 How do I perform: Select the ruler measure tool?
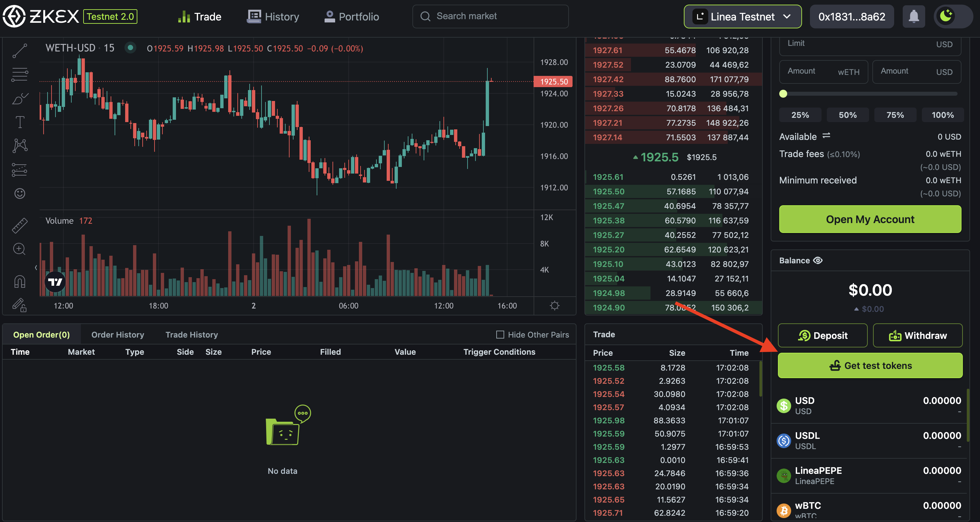[x=20, y=225]
